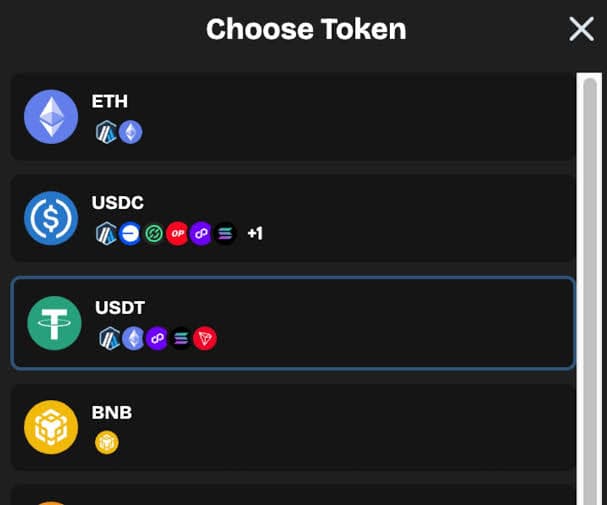Choose the BNB token row
607x505 pixels.
293,427
